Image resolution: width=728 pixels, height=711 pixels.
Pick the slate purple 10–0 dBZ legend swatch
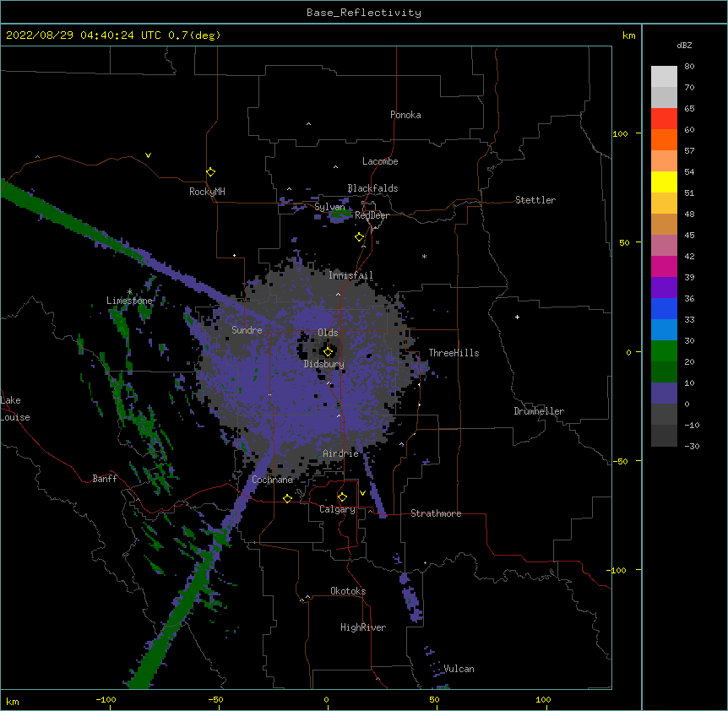[x=664, y=393]
